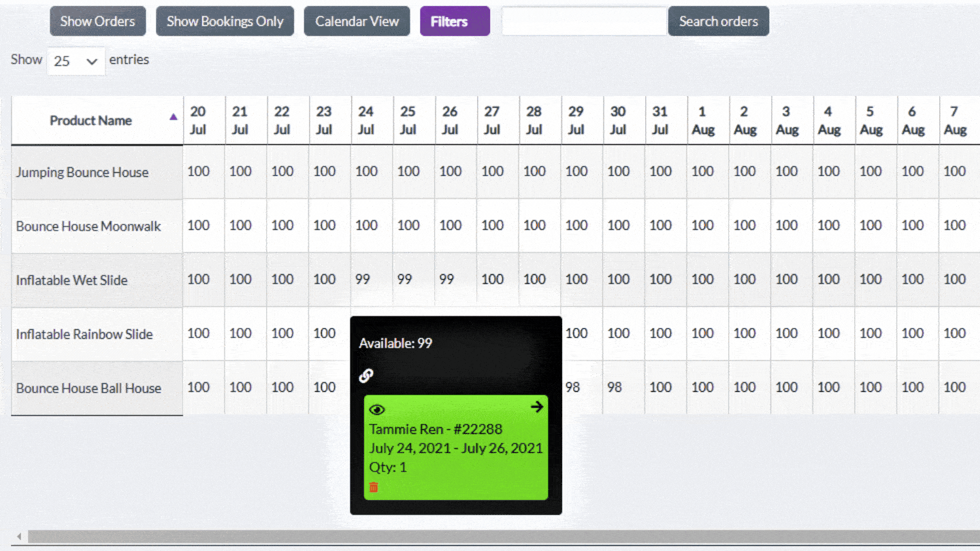Focus the search orders input field
The image size is (980, 551).
584,21
